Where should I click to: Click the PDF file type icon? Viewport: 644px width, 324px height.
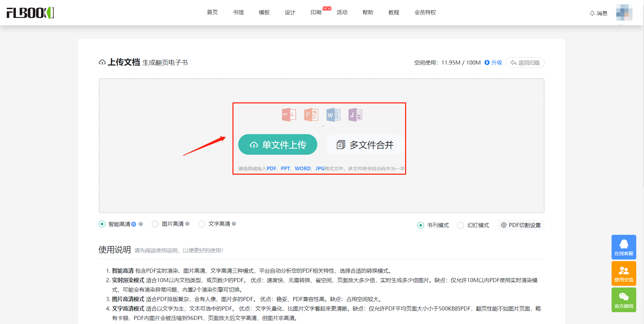click(x=289, y=115)
